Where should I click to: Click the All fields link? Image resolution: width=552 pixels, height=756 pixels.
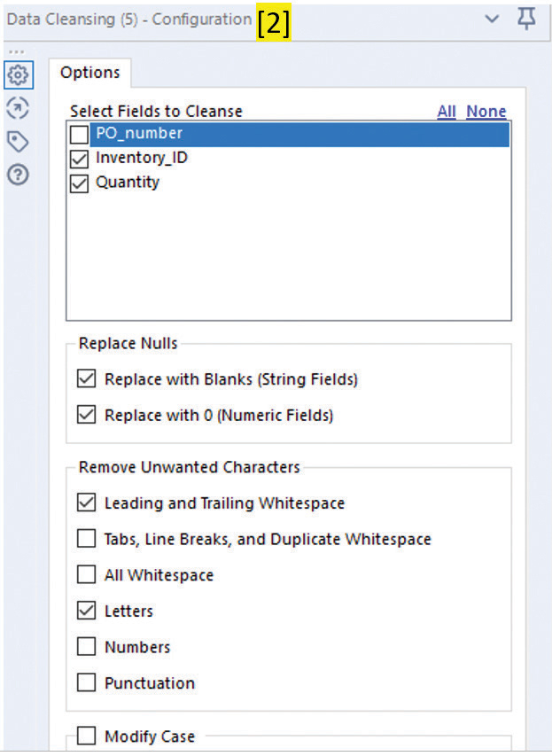(447, 112)
